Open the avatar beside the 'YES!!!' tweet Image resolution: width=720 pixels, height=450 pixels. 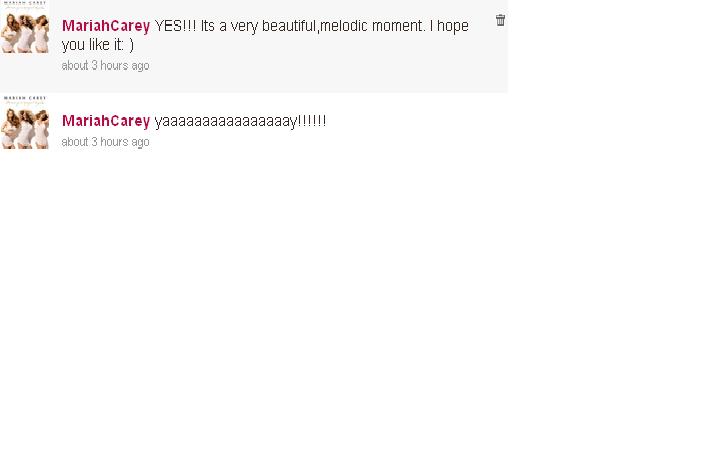pos(25,27)
